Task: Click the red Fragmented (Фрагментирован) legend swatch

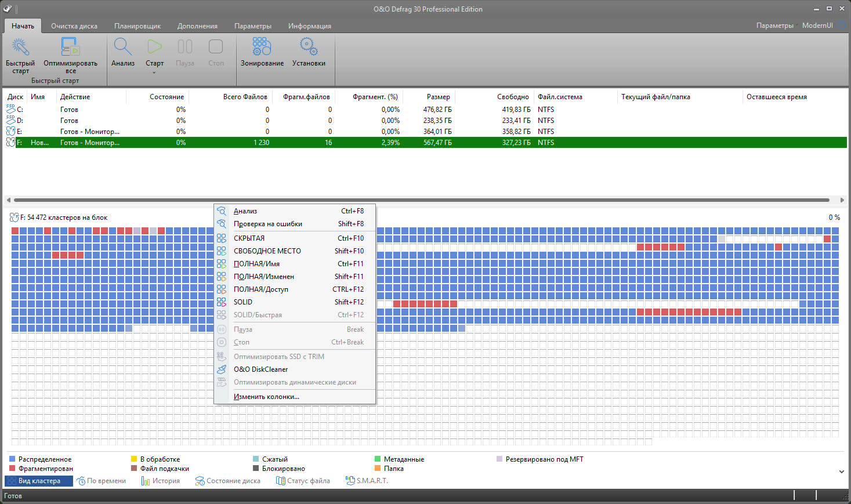Action: (13, 469)
